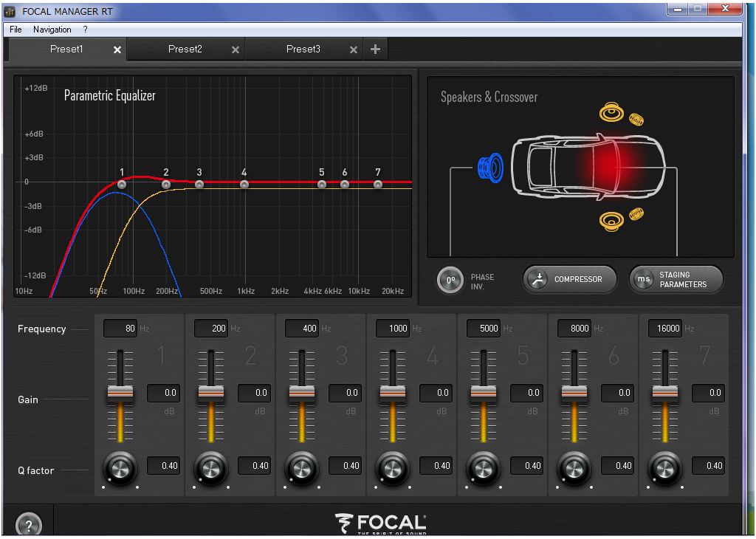Open the ? help menu
Viewport: 756px width, 539px height.
pos(85,30)
